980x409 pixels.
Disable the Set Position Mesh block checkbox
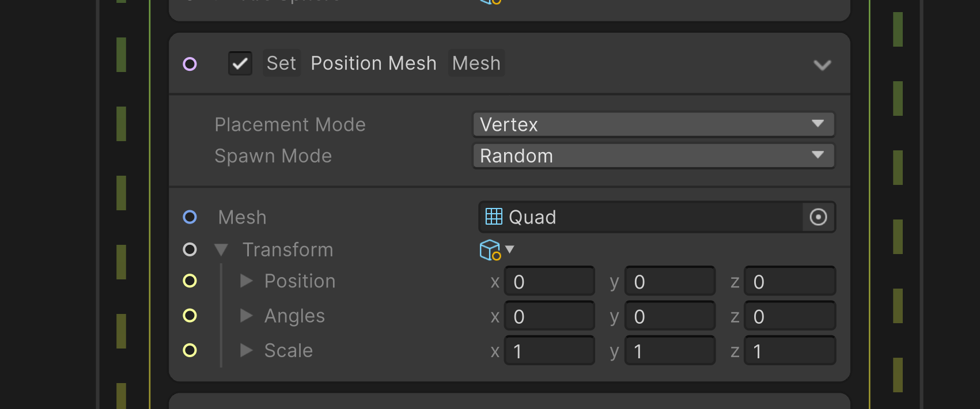pos(240,63)
